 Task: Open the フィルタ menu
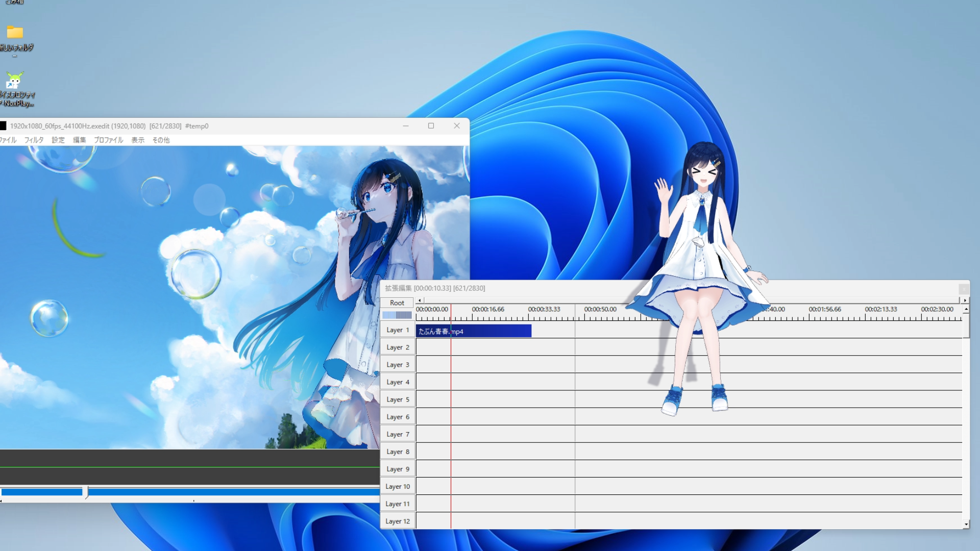click(x=34, y=140)
